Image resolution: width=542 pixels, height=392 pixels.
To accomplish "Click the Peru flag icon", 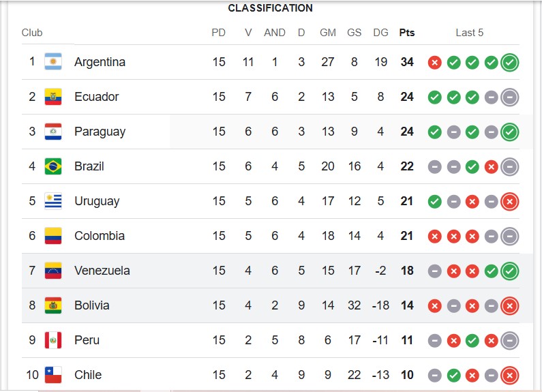I will pyautogui.click(x=53, y=340).
